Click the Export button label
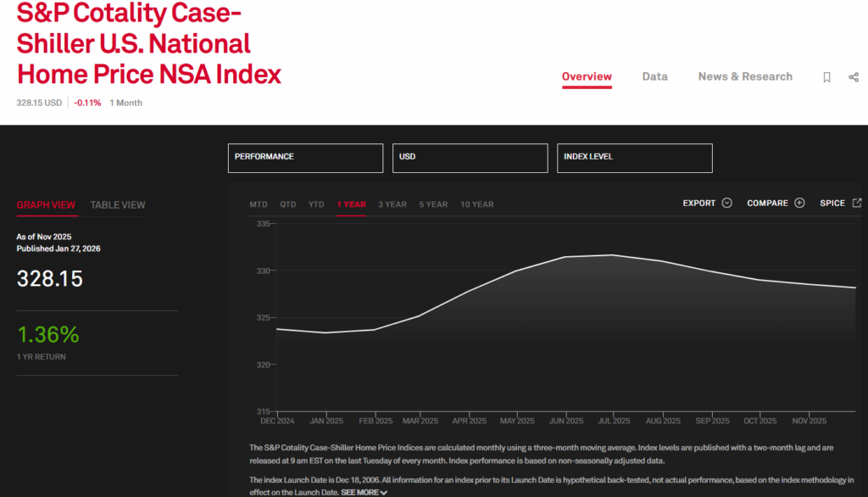 tap(699, 204)
